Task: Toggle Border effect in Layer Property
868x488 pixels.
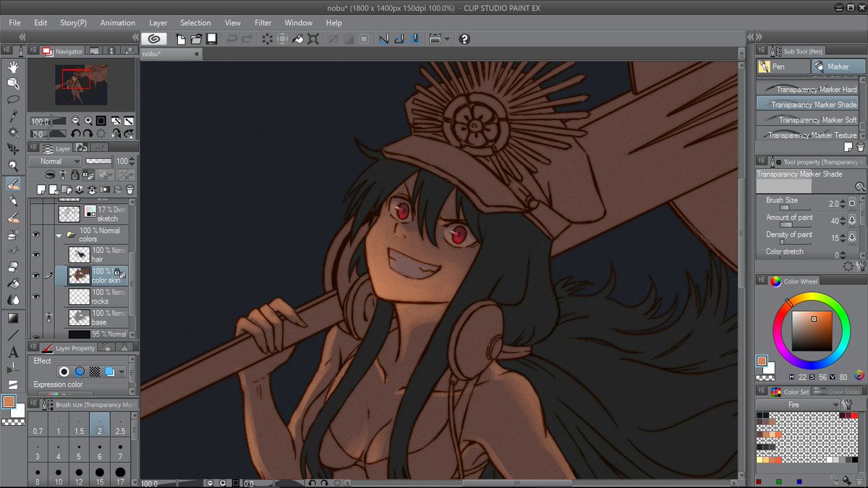Action: [x=64, y=372]
